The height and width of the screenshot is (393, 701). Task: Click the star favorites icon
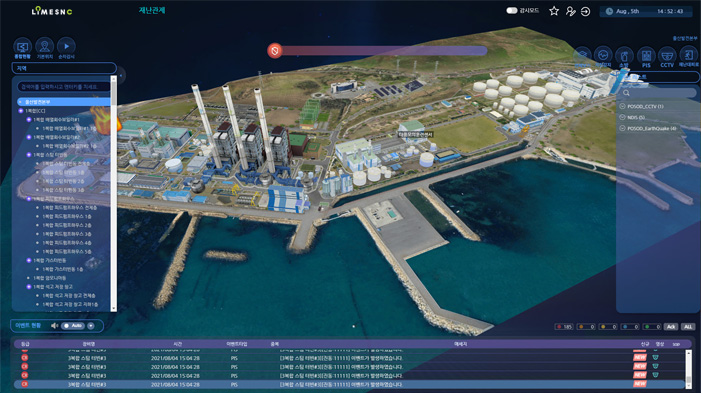coord(554,11)
